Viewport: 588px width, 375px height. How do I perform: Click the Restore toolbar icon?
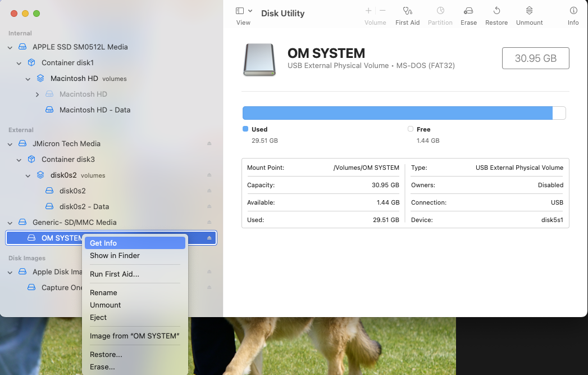pos(496,11)
